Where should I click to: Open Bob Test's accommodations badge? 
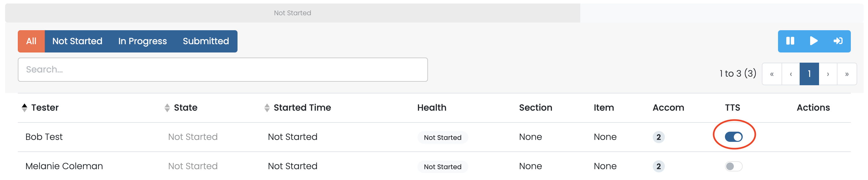click(x=658, y=137)
